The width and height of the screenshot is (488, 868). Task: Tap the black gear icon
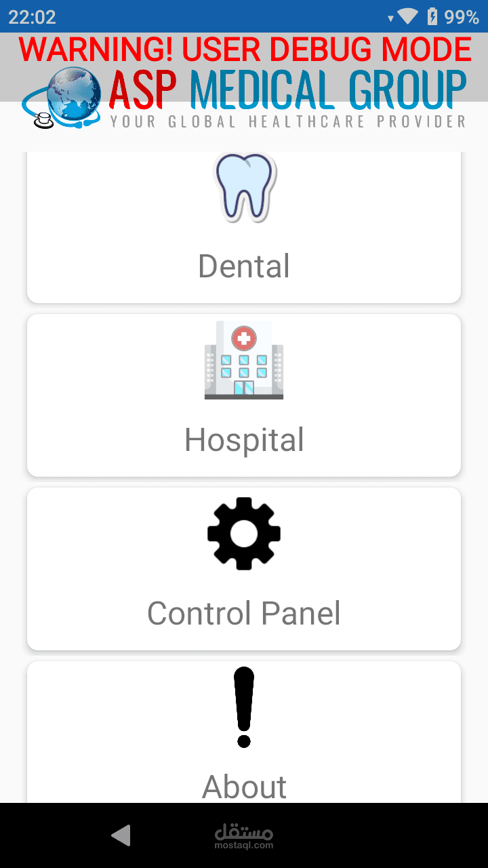[244, 534]
